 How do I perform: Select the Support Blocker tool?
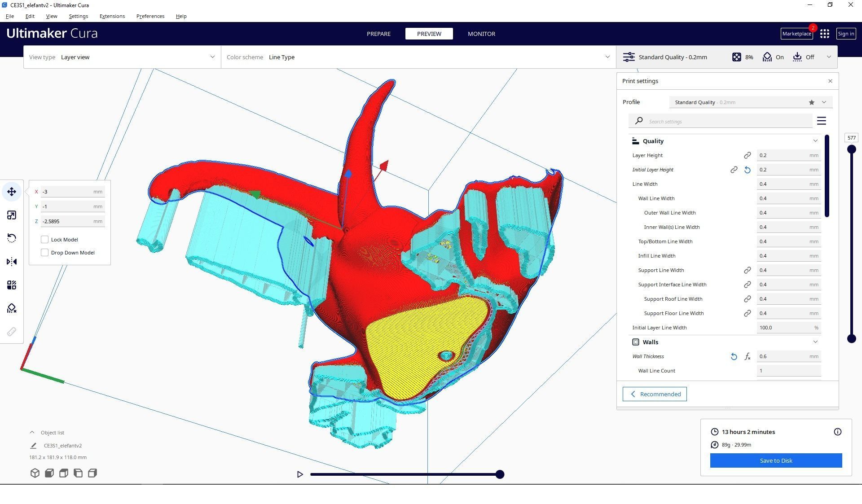click(12, 308)
